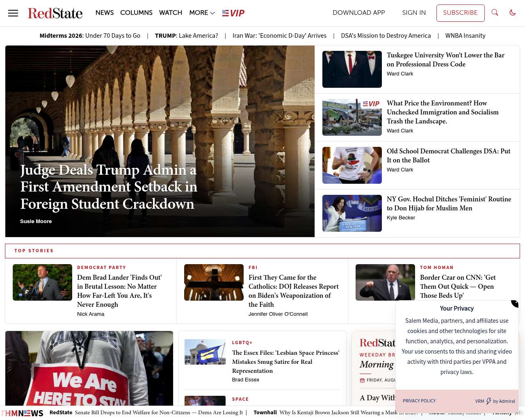This screenshot has width=525, height=420.
Task: Open the VIP section icon in the header
Action: point(233,13)
